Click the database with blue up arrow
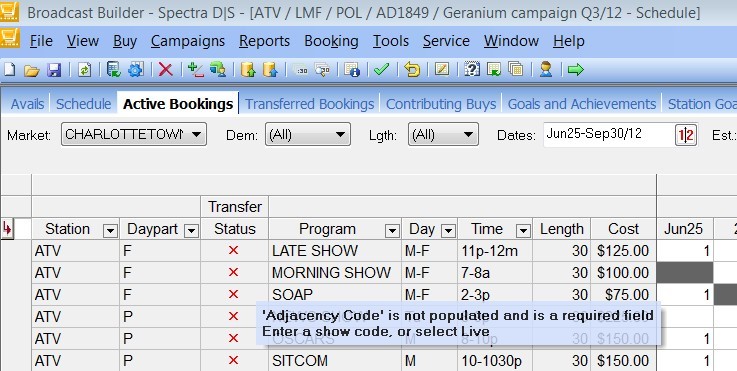Image resolution: width=737 pixels, height=371 pixels. (270, 70)
